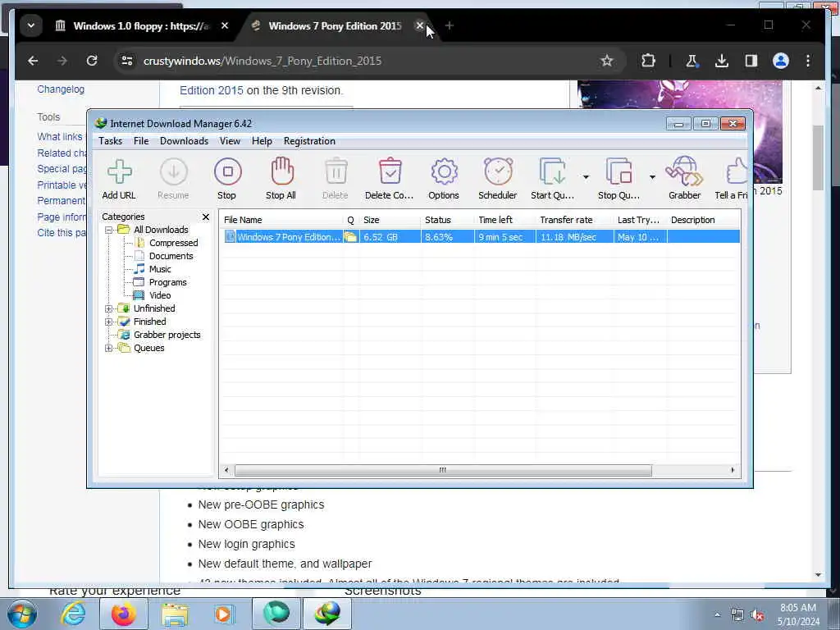This screenshot has height=630, width=840.
Task: Expand the Unfinished category
Action: 109,308
